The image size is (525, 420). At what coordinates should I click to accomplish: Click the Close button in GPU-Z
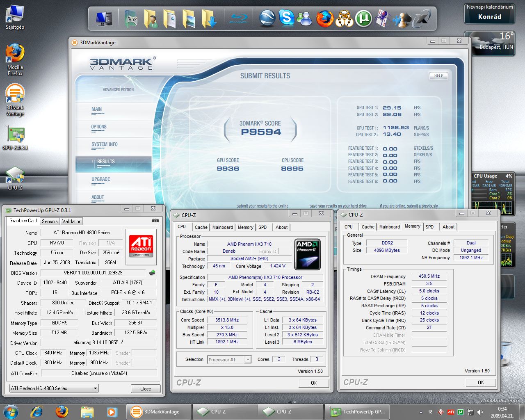(x=146, y=388)
